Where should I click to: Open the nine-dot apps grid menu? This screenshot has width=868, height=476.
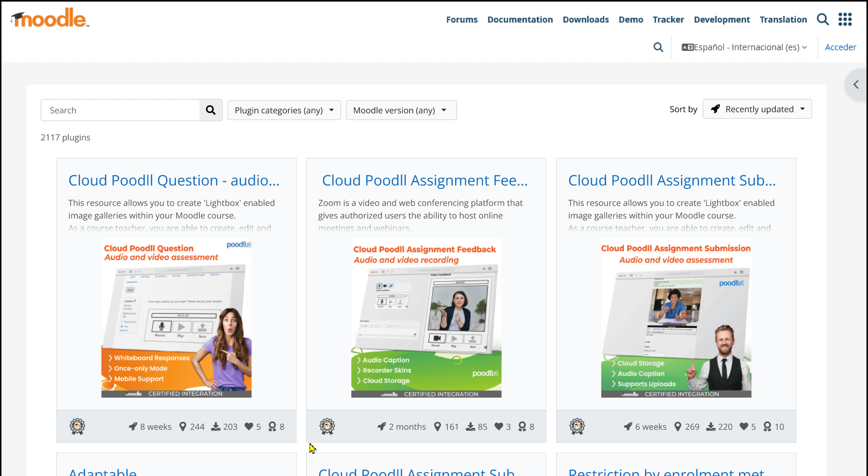[845, 19]
